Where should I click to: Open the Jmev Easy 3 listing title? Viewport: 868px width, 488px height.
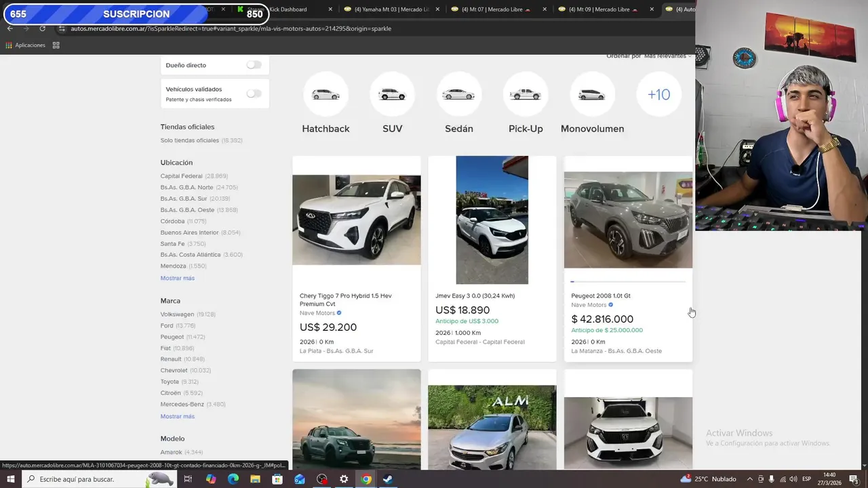click(475, 296)
